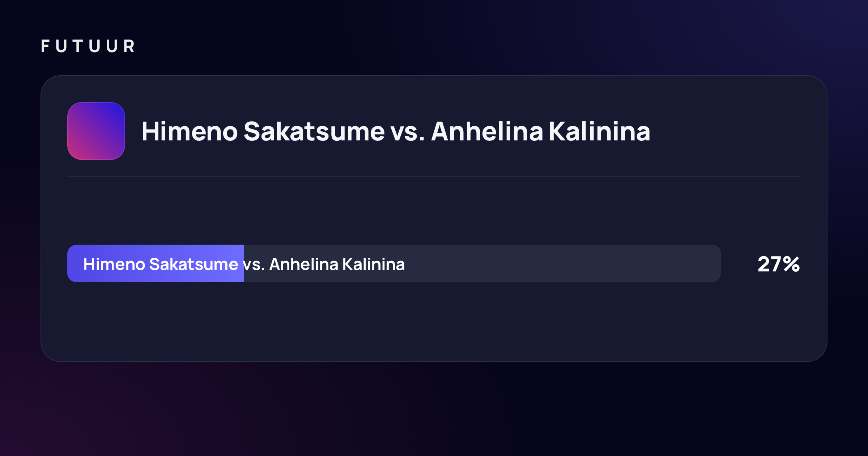Click the word Himeno in the heading
Viewport: 868px width, 456px height.
point(190,131)
